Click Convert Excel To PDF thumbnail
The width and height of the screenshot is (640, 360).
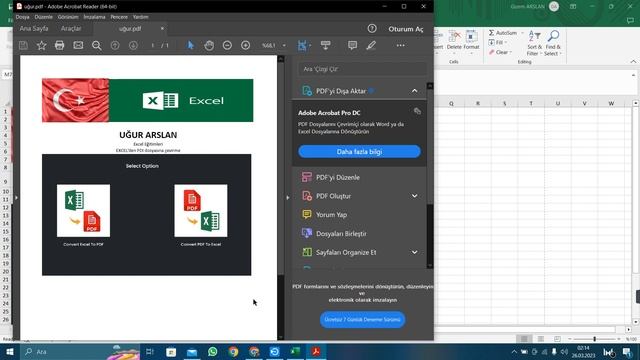pyautogui.click(x=83, y=211)
